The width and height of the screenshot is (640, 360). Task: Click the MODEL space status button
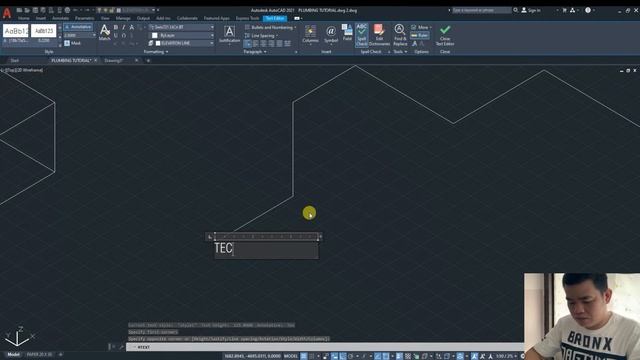[x=291, y=356]
